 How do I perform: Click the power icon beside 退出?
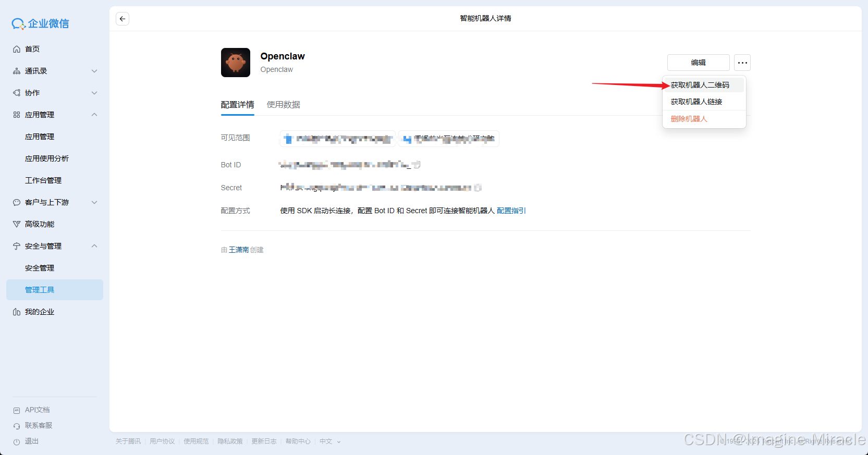click(17, 441)
